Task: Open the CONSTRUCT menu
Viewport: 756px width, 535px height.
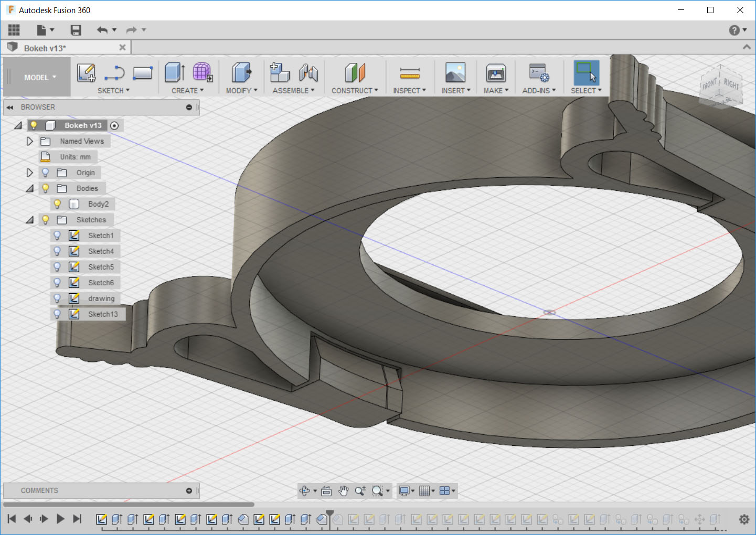Action: [355, 91]
